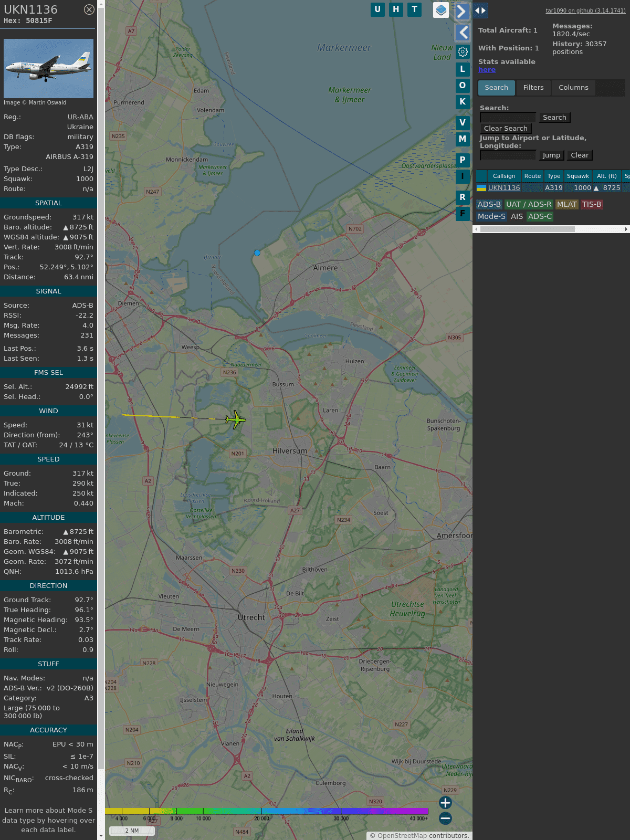Open the UR-ABA registration link
Image resolution: width=630 pixels, height=840 pixels.
click(x=80, y=117)
